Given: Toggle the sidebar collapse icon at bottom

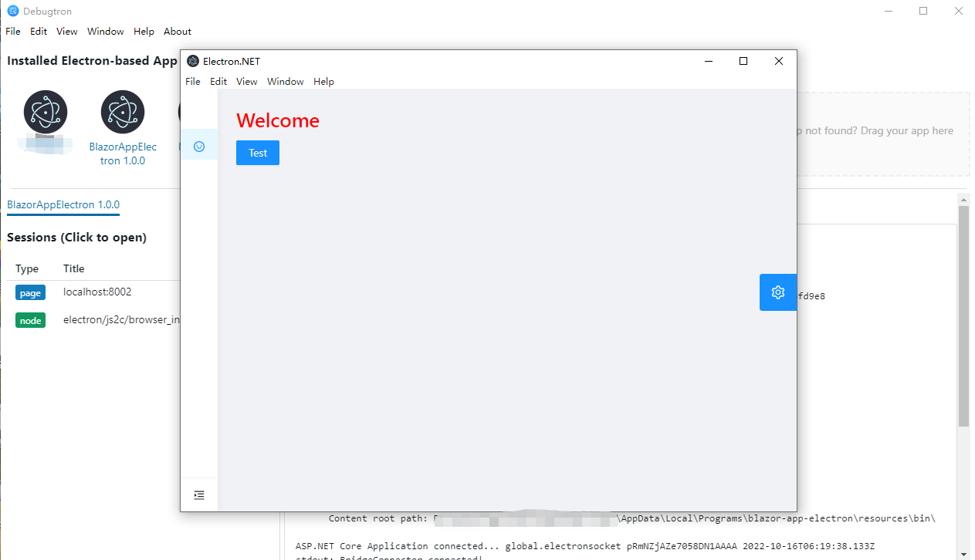Looking at the screenshot, I should [x=199, y=495].
